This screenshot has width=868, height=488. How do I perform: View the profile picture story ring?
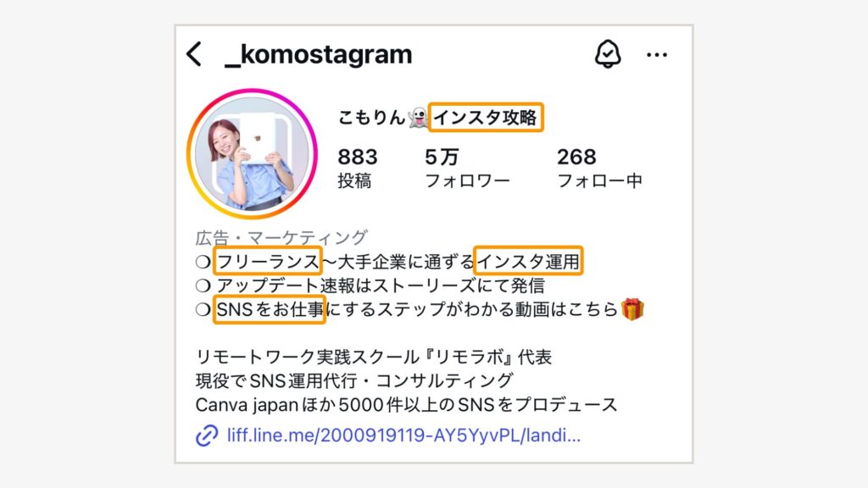point(252,154)
